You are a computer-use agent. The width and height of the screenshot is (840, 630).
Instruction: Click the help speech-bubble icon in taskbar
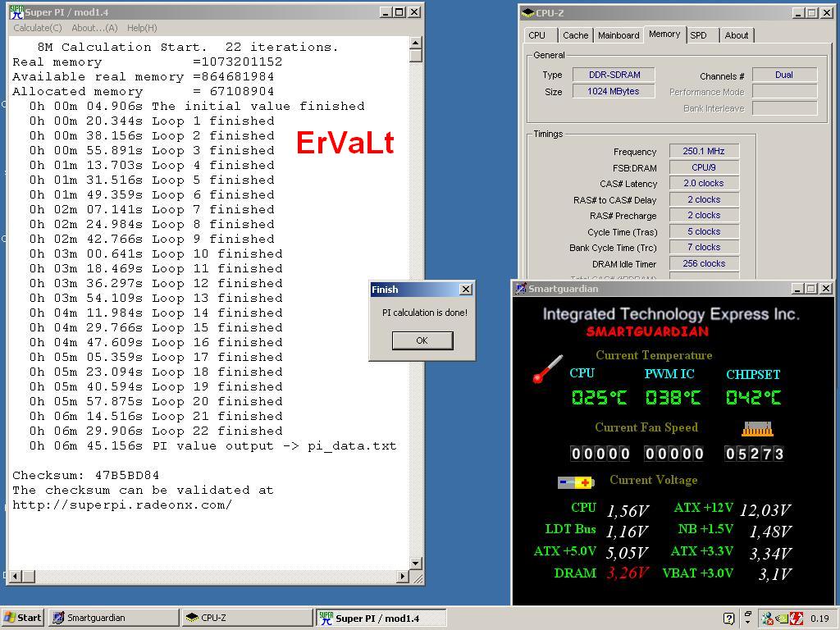point(728,619)
